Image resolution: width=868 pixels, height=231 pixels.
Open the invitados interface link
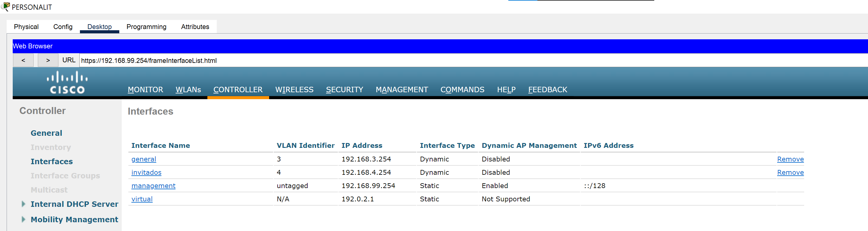(x=146, y=172)
